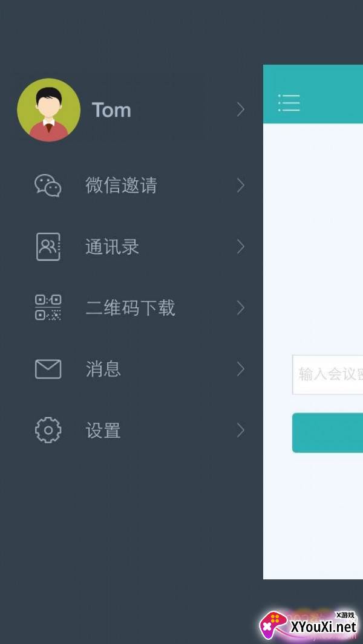Image resolution: width=363 pixels, height=644 pixels.
Task: Tap the envelope messages icon
Action: tap(48, 369)
